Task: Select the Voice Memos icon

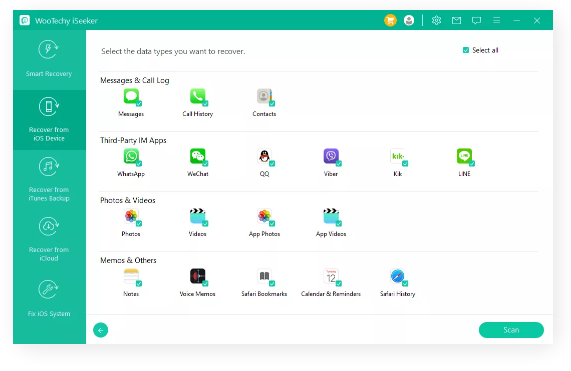Action: [197, 276]
